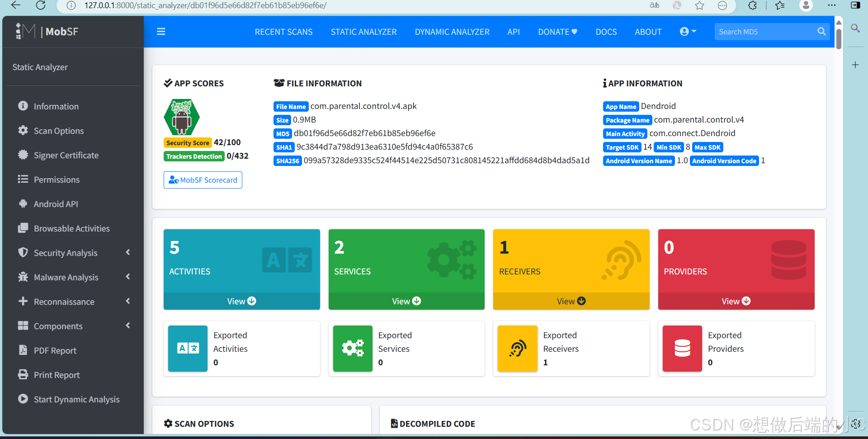Screen dimensions: 868x439
Task: Click the green Android app icon image
Action: tap(182, 118)
